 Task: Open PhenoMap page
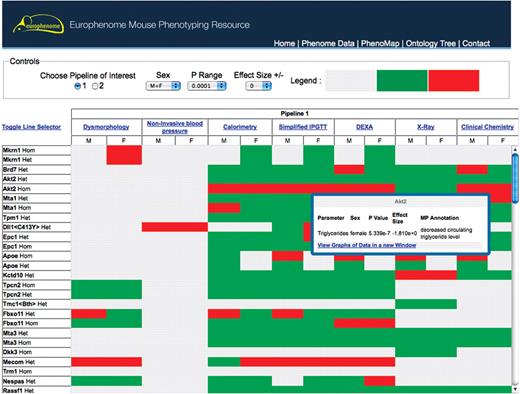380,43
